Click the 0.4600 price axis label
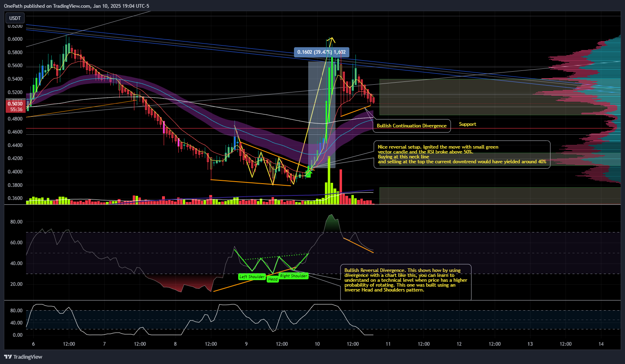 tap(15, 132)
